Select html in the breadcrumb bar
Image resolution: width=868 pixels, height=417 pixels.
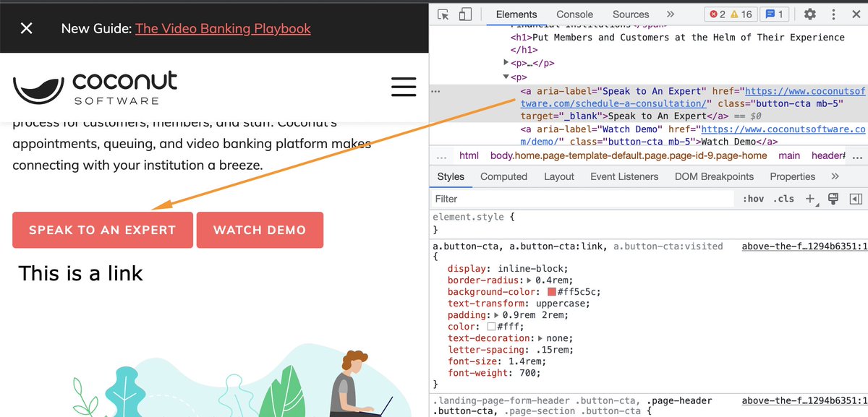469,155
